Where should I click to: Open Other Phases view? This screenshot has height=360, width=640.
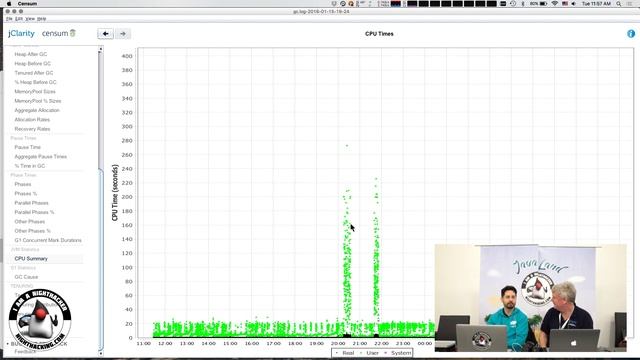[30, 222]
